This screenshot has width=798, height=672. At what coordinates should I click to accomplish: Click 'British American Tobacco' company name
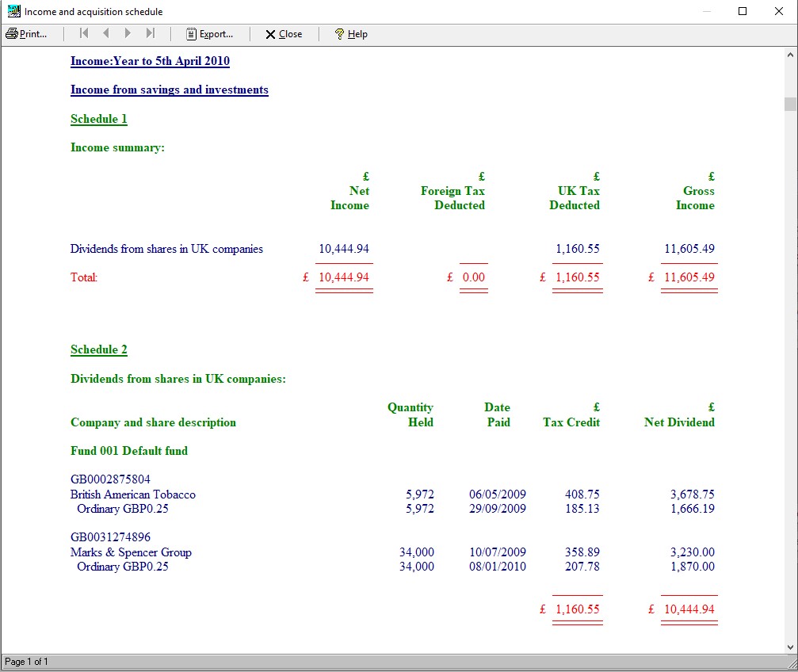(133, 494)
